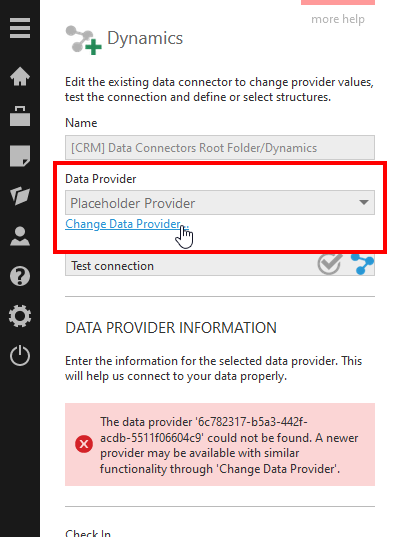The height and width of the screenshot is (537, 399).
Task: Click the Test connection button label
Action: click(112, 266)
